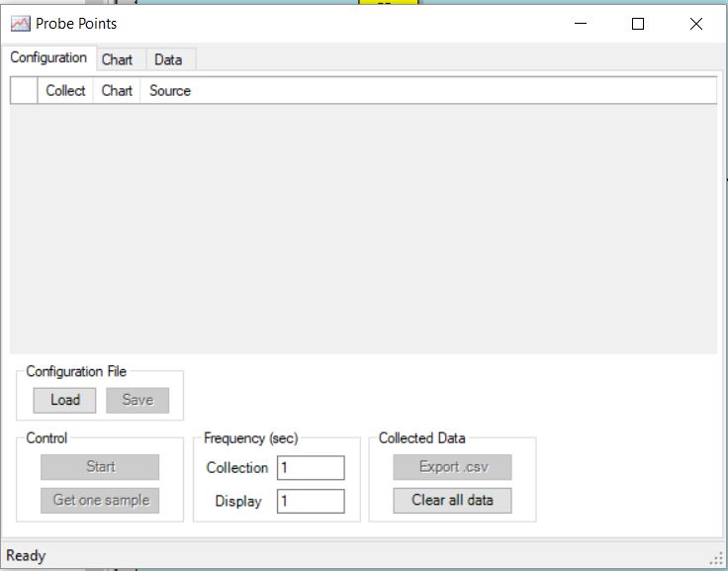The image size is (728, 571).
Task: Click the window resize grip icon
Action: coord(717,558)
